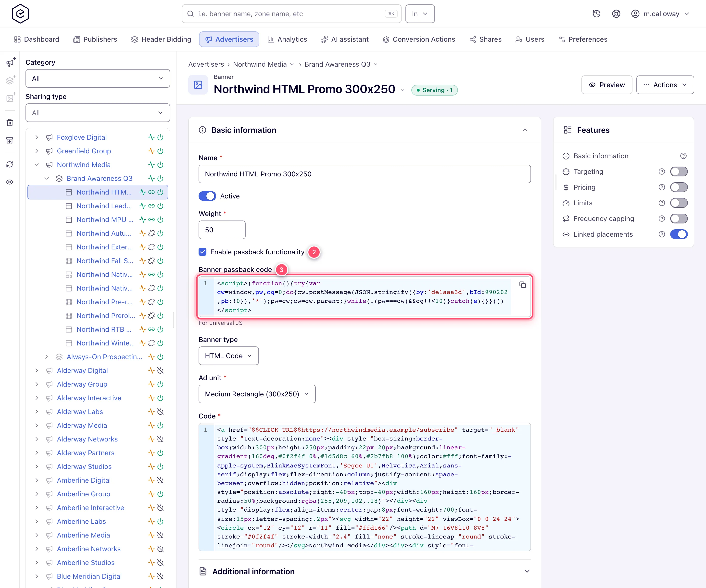The image size is (706, 588).
Task: Click the Weight input field
Action: pyautogui.click(x=222, y=230)
